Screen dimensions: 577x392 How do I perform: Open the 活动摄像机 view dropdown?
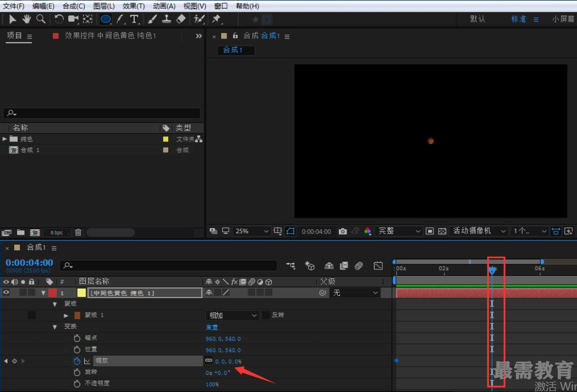click(479, 231)
